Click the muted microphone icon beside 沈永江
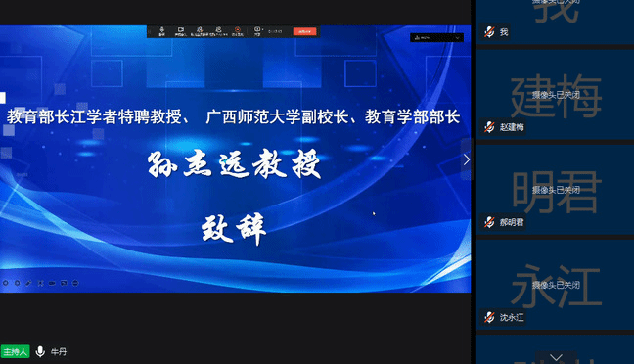Screen dimensions: 634x364 tap(489, 317)
